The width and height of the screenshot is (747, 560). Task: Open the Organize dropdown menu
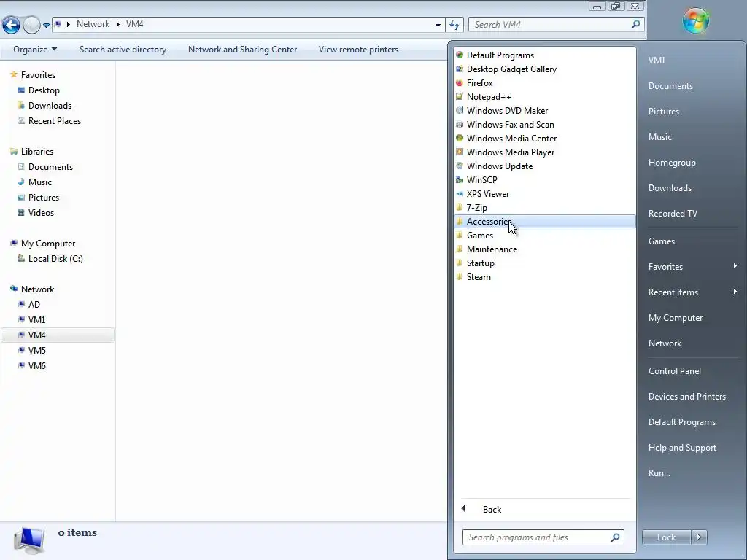(35, 50)
